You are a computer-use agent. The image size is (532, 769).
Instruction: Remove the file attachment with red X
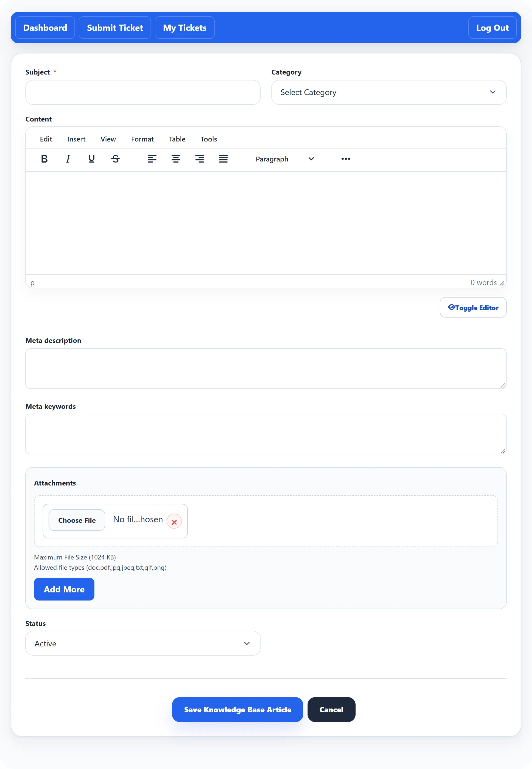click(174, 522)
